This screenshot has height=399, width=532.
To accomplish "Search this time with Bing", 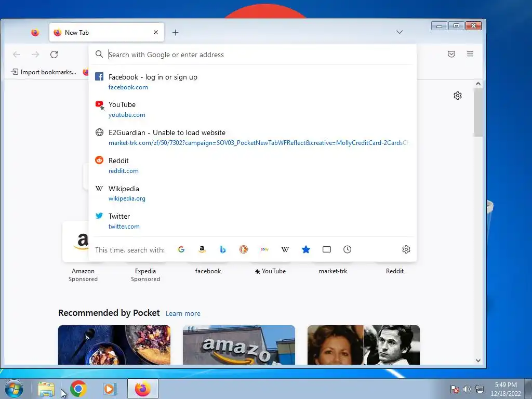I will 222,249.
